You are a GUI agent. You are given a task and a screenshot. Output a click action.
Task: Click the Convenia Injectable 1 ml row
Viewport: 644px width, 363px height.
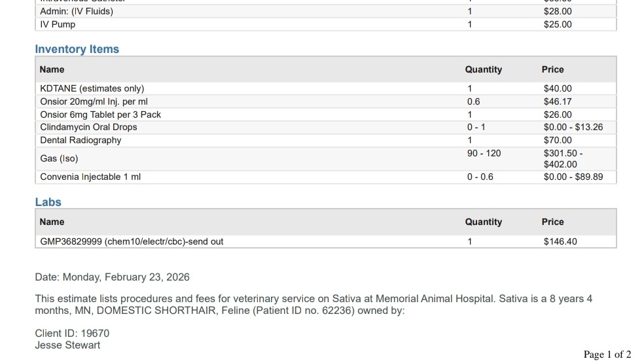pyautogui.click(x=90, y=177)
